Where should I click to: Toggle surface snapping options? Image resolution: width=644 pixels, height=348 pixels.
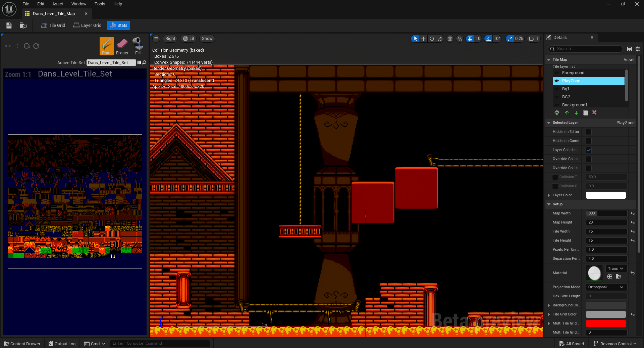pyautogui.click(x=460, y=39)
